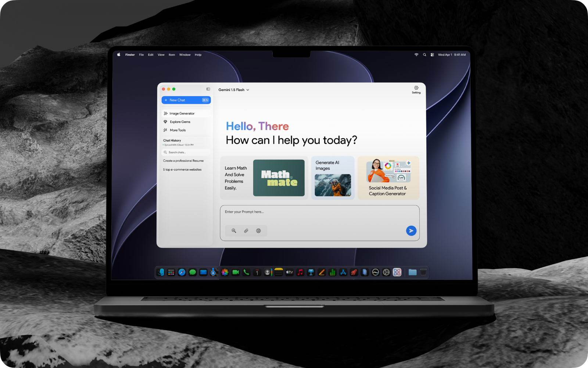Click the date and time in the menu bar

coord(452,55)
